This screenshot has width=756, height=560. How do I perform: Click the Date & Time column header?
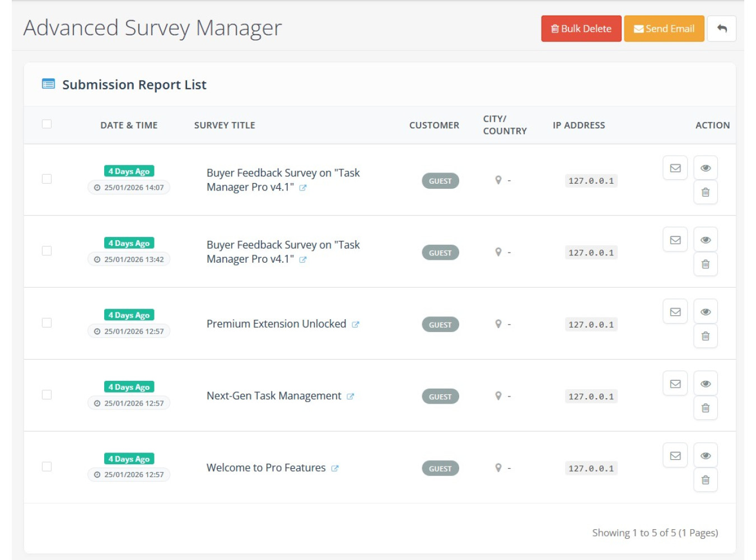click(129, 125)
